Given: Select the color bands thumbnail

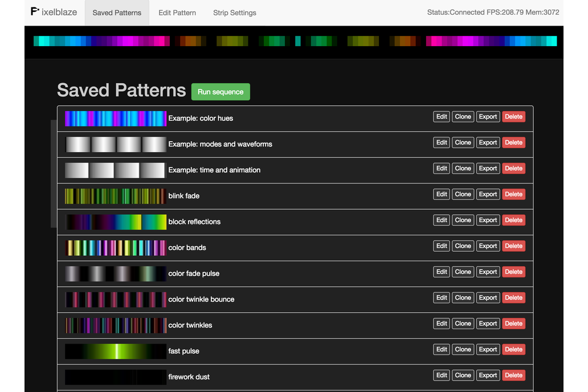Looking at the screenshot, I should click(x=116, y=248).
